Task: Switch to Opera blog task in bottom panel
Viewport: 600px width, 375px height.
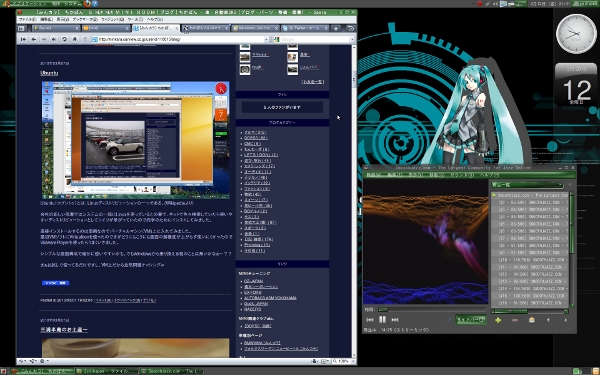Action: pyautogui.click(x=42, y=371)
